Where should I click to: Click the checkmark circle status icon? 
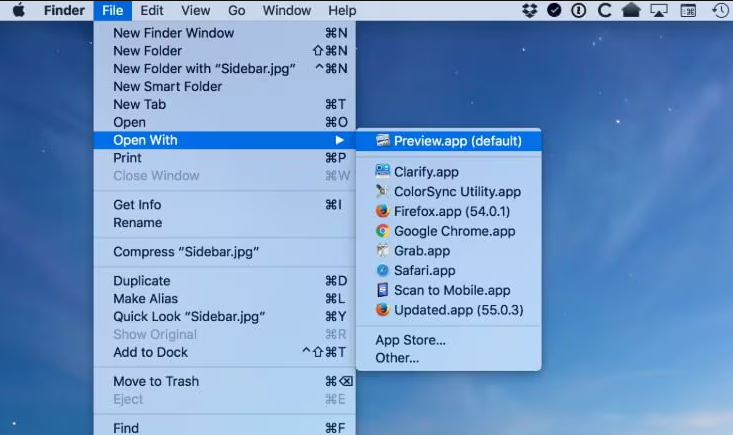pos(554,10)
